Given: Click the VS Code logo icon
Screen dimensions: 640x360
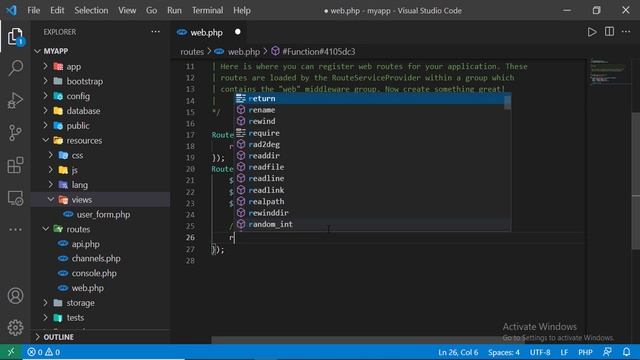Looking at the screenshot, I should (x=11, y=10).
